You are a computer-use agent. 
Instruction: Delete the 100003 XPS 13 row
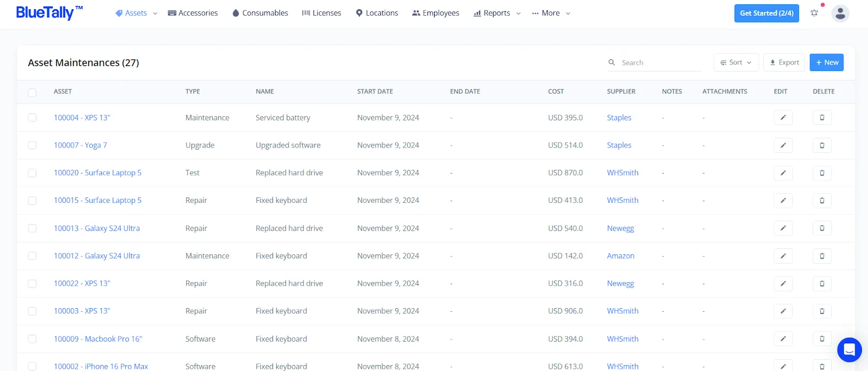click(822, 311)
